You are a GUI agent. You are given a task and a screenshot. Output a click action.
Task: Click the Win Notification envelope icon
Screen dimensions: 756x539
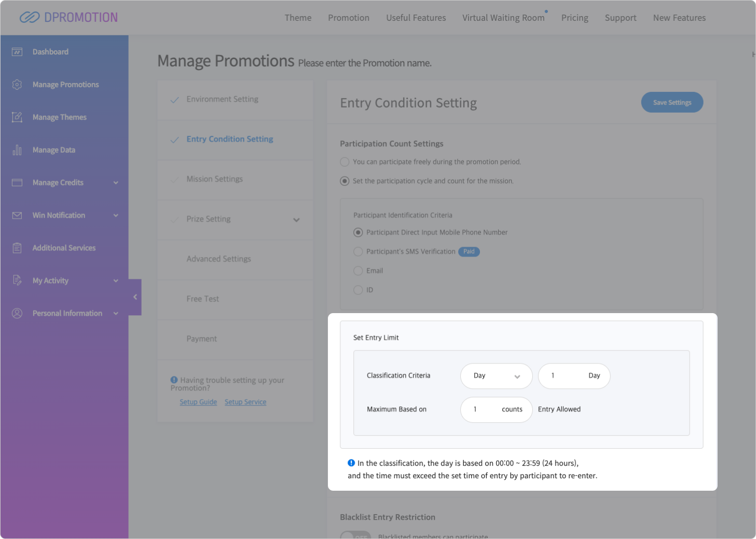17,215
